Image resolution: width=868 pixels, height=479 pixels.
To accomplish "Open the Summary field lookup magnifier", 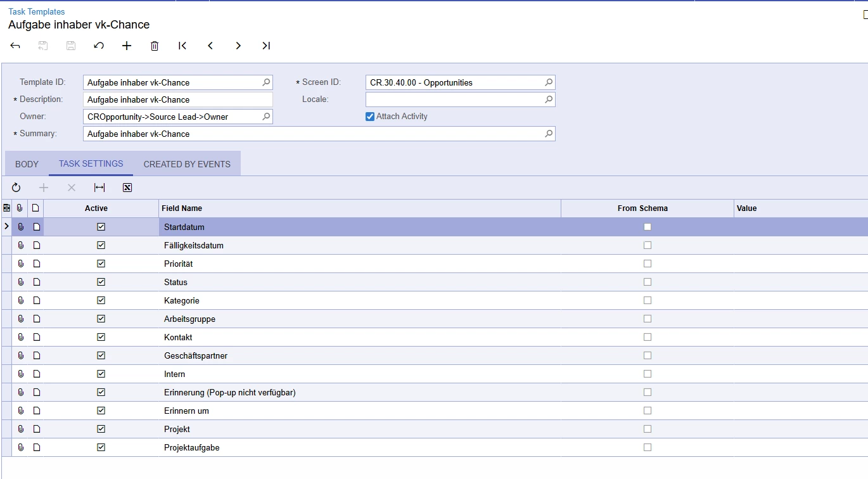I will [x=549, y=134].
